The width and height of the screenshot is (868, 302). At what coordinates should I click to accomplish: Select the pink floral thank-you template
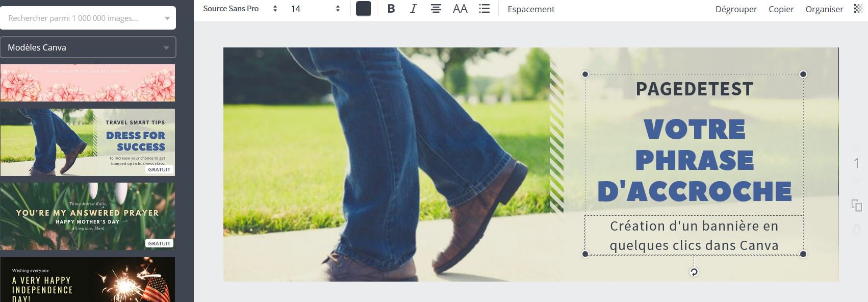point(87,83)
